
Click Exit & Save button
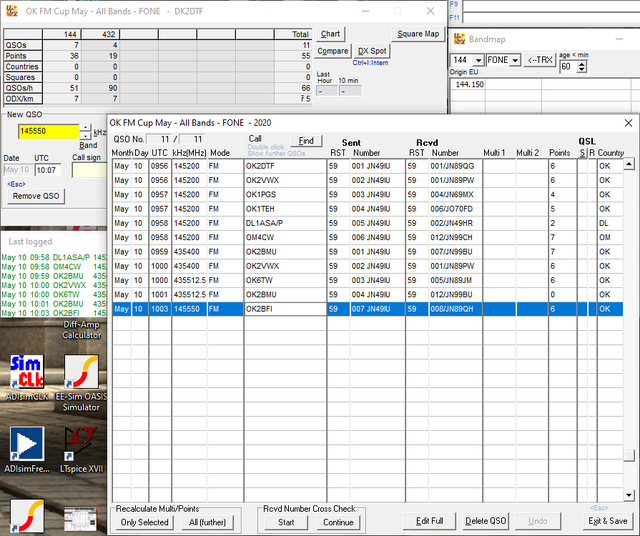[x=608, y=521]
